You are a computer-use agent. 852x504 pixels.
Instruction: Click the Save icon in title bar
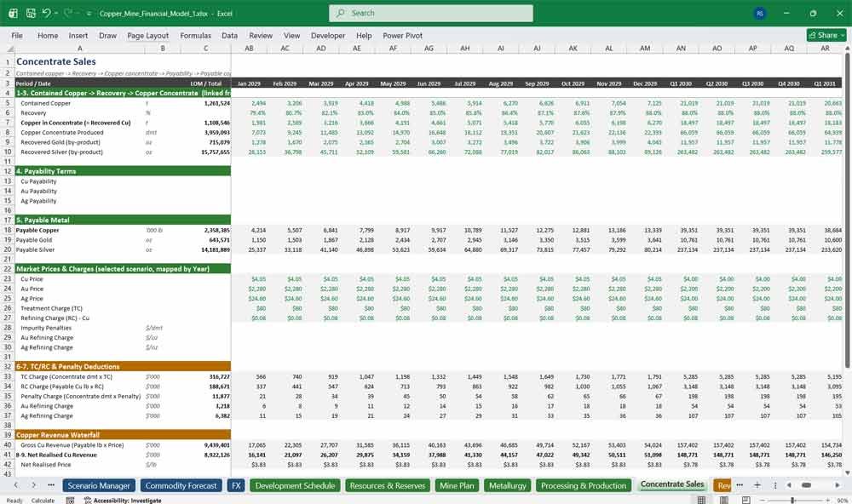tap(31, 13)
